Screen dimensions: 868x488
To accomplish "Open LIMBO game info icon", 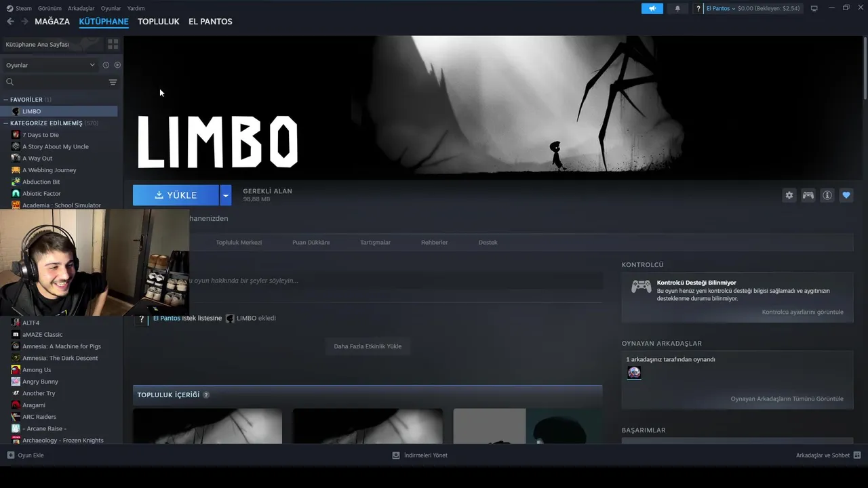I will coord(827,195).
